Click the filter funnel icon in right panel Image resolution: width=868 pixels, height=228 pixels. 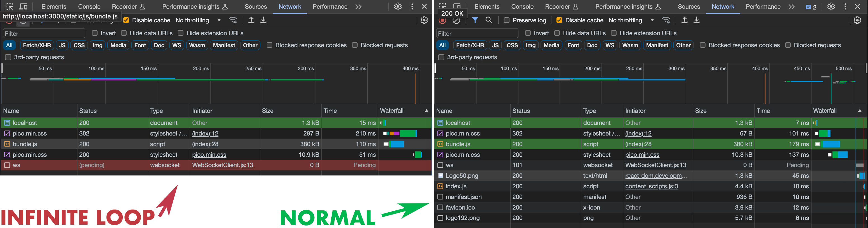tap(475, 20)
